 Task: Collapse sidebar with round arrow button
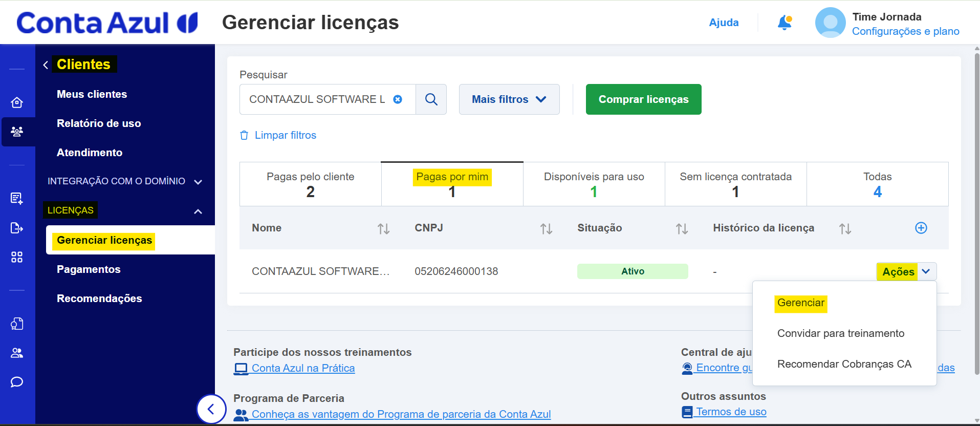coord(211,409)
